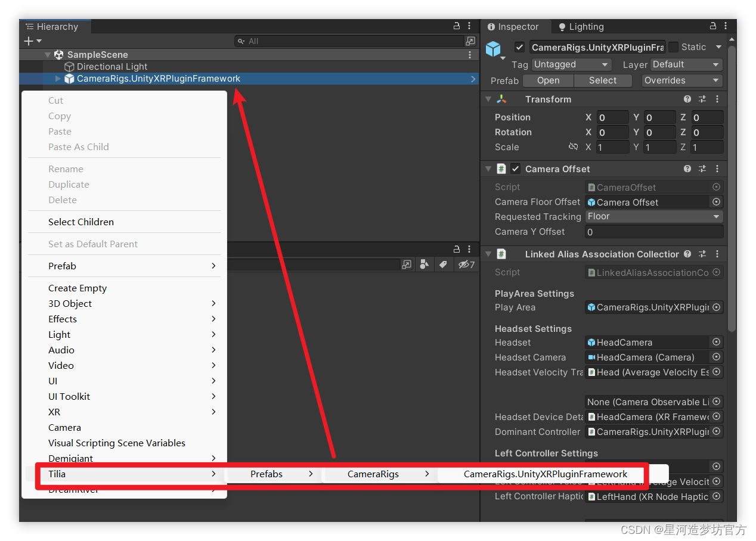Click the GameObject name field in Inspector
The width and height of the screenshot is (756, 541).
(x=597, y=47)
